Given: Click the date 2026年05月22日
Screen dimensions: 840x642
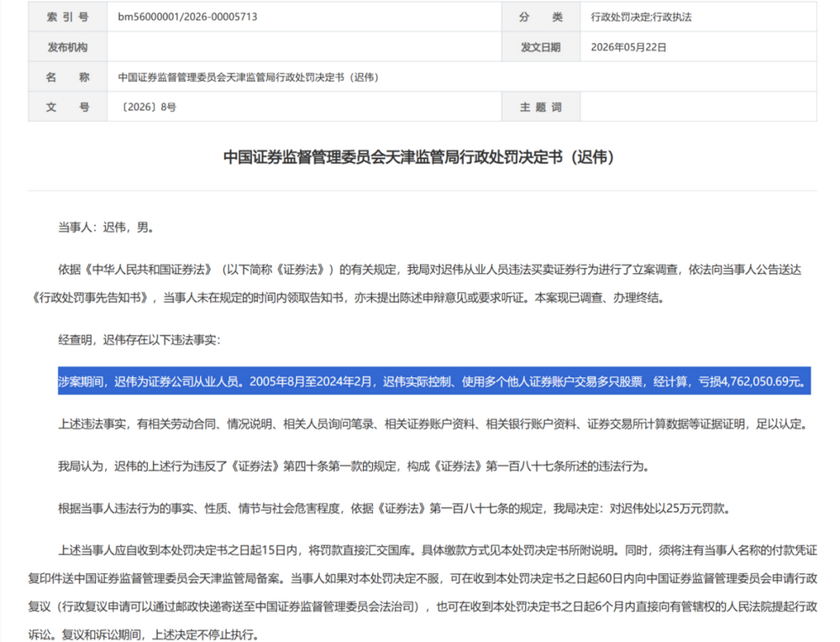Looking at the screenshot, I should [x=628, y=47].
